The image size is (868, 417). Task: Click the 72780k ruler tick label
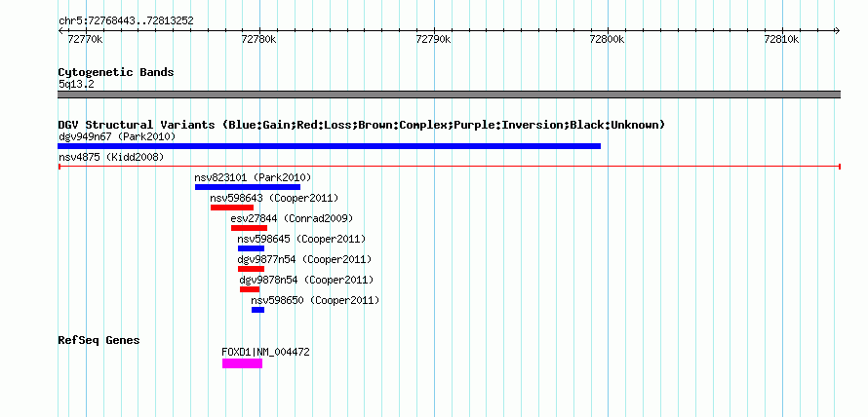(259, 40)
